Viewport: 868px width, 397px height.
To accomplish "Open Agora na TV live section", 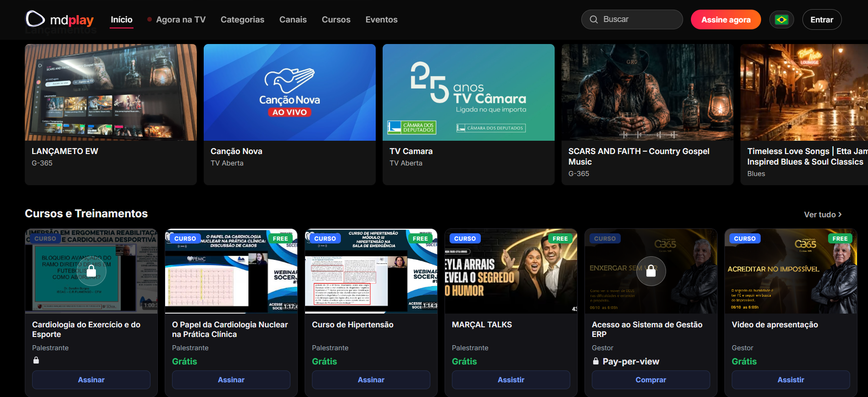I will click(x=177, y=20).
